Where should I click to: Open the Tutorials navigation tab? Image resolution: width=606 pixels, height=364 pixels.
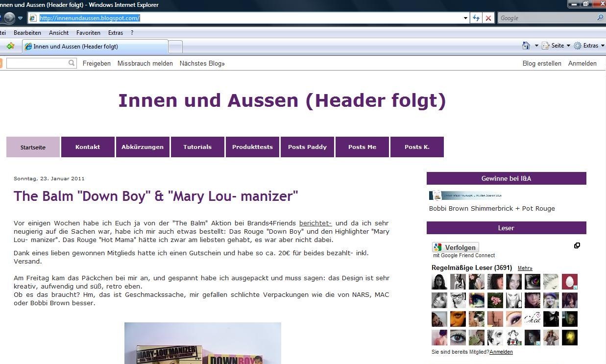197,147
